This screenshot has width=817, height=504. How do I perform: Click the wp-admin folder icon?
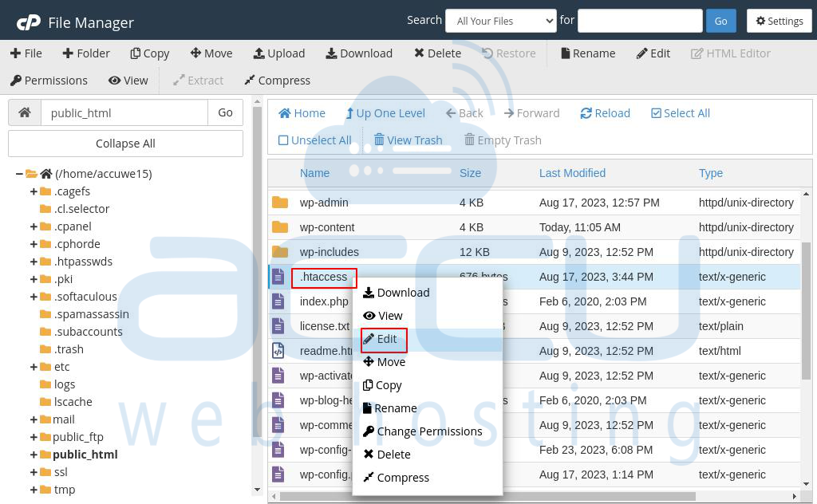[x=280, y=202]
